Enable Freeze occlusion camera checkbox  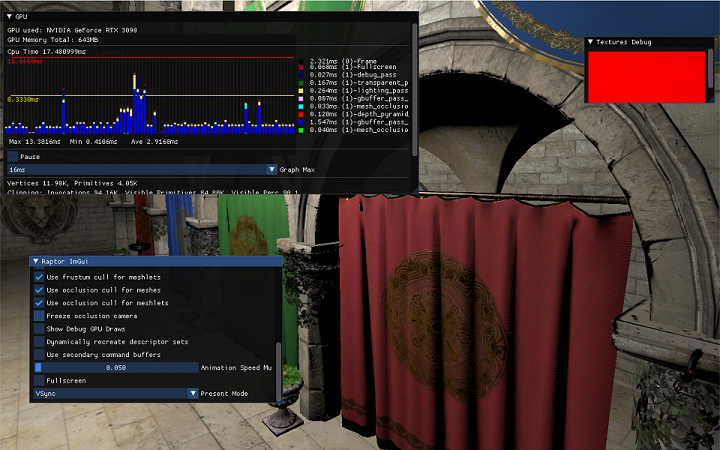click(x=39, y=316)
